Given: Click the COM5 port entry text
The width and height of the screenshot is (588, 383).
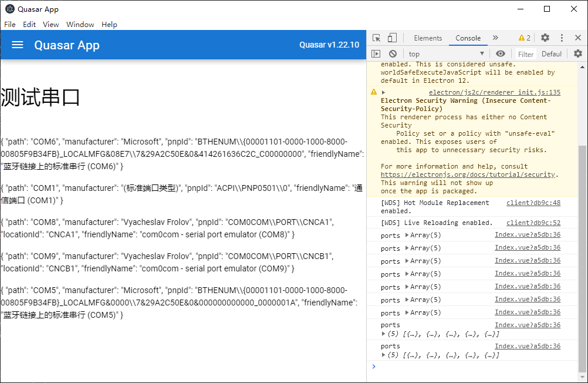Looking at the screenshot, I should [179, 303].
